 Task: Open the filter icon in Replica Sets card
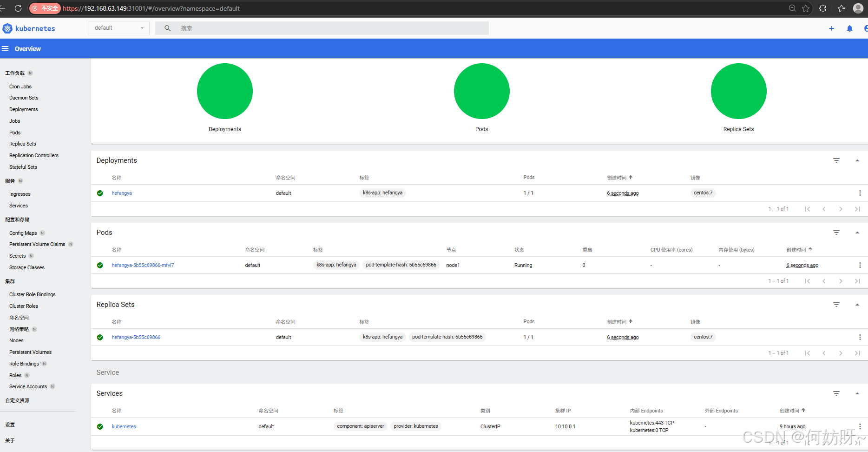(836, 305)
